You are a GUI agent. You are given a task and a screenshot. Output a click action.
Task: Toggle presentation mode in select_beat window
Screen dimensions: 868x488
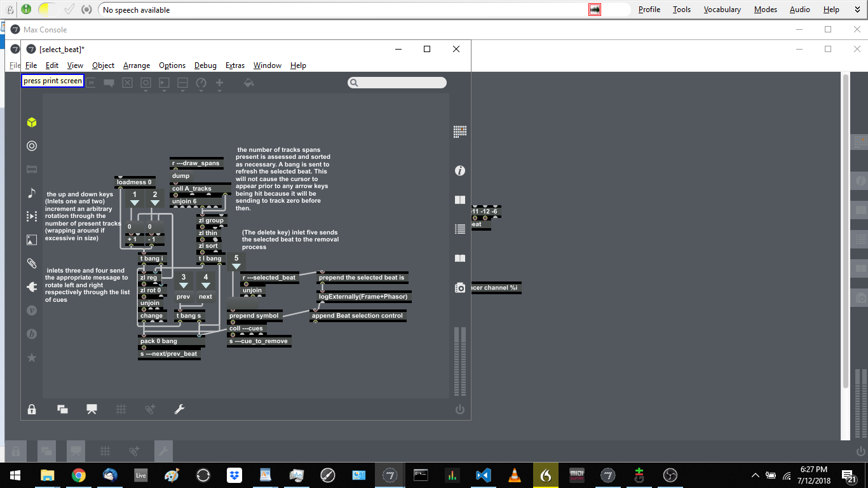click(92, 409)
